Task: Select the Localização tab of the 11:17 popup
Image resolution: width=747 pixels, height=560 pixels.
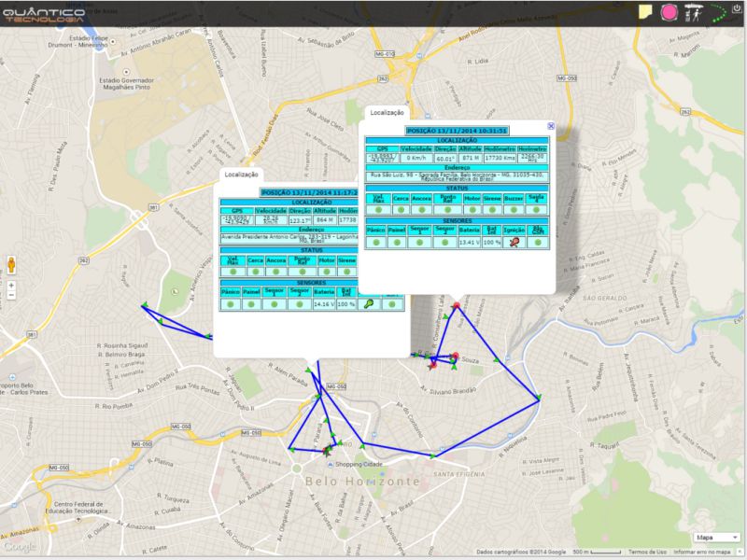Action: click(x=241, y=175)
